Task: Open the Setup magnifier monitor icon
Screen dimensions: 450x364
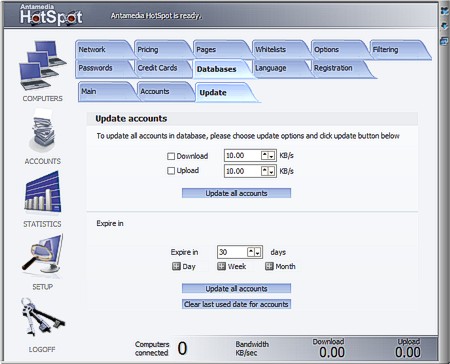Action: 42,255
